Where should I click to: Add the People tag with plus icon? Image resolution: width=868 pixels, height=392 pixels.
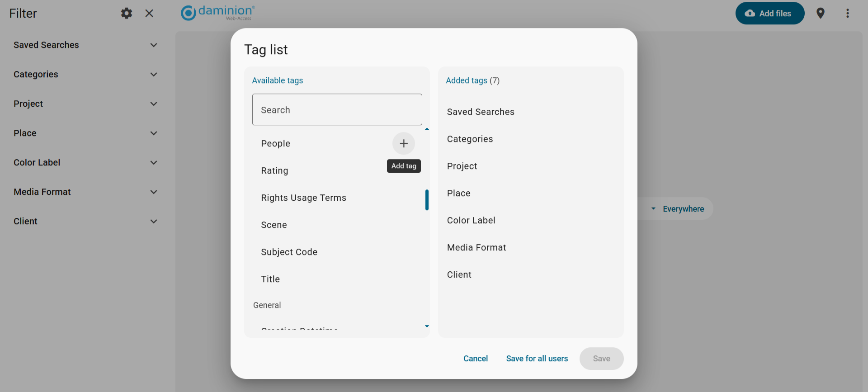tap(404, 143)
